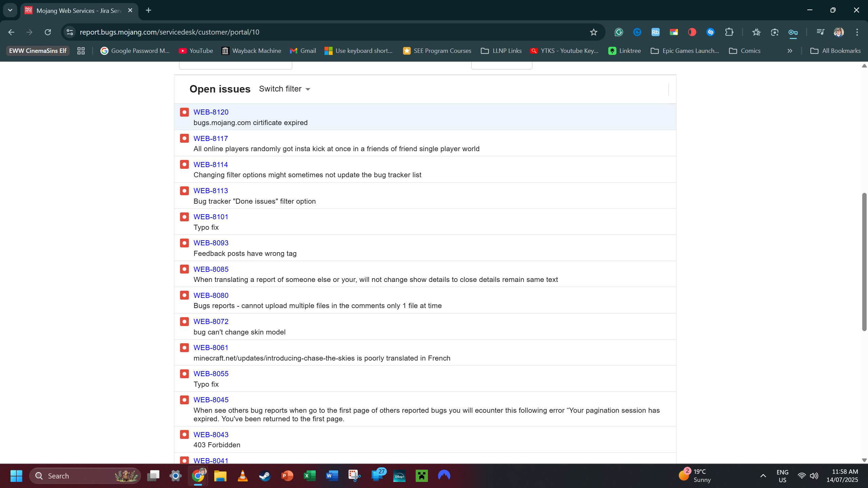Open the Shazam extension icon

point(710,32)
